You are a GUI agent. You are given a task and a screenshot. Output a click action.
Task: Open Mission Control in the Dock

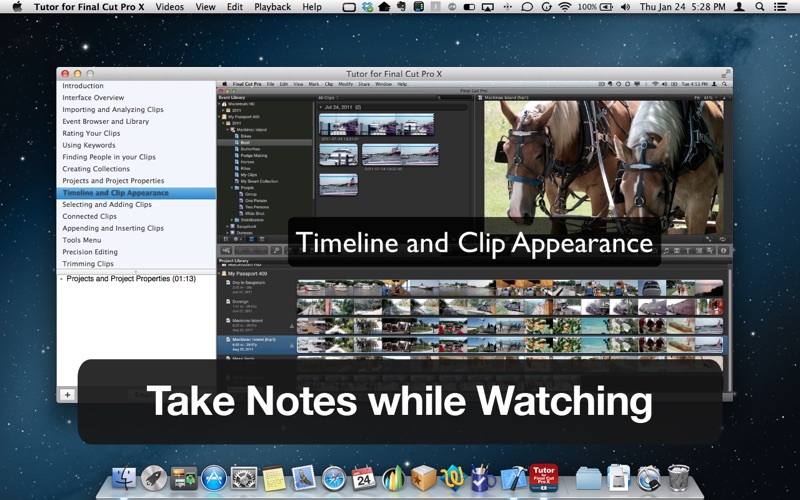click(184, 479)
